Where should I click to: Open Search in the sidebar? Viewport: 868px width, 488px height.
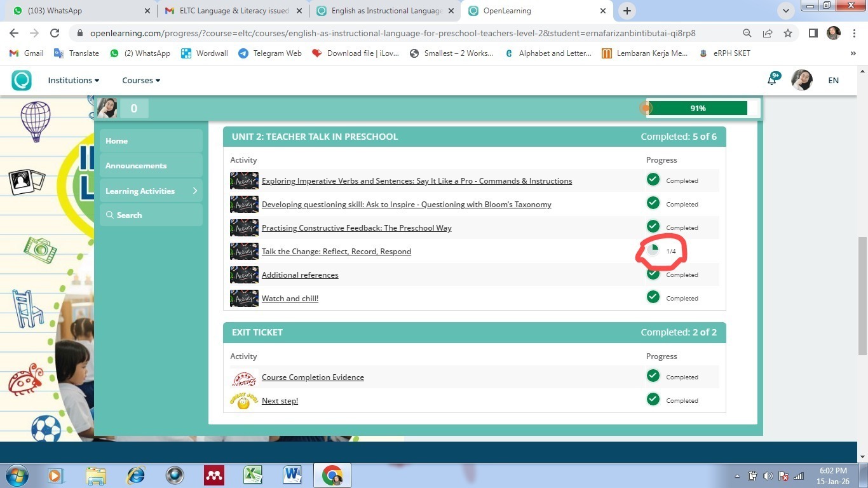pos(151,215)
